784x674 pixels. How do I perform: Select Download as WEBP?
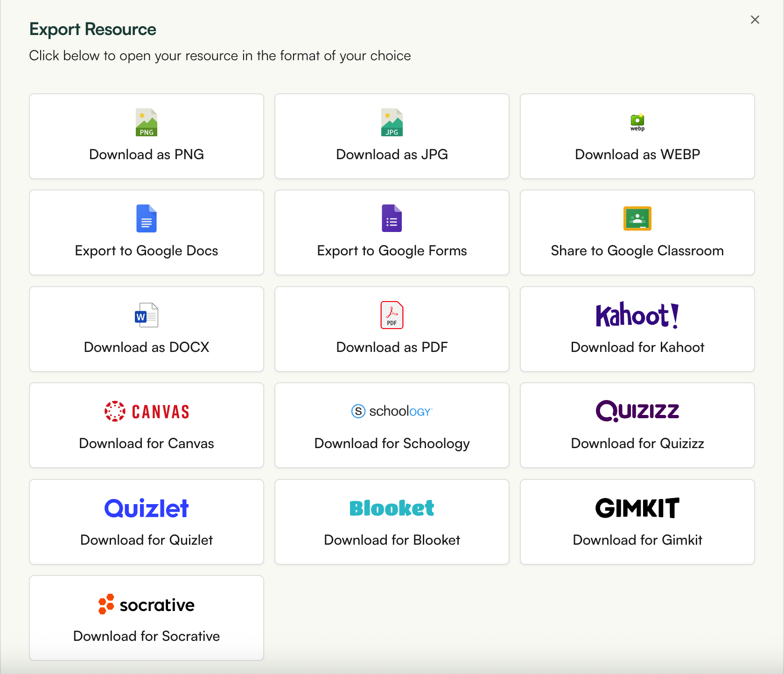637,136
